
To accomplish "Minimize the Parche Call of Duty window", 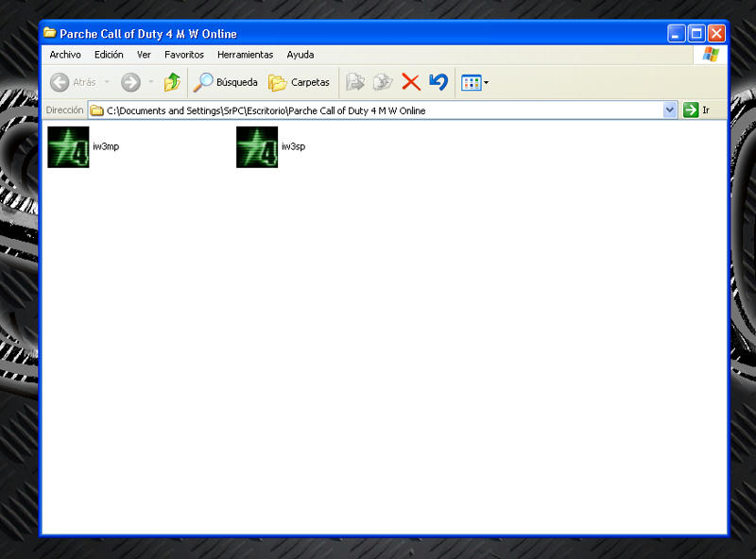I will tap(676, 34).
